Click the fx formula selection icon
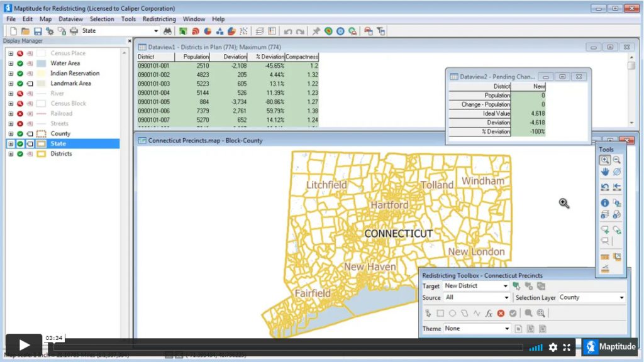The height and width of the screenshot is (362, 644). pos(489,313)
